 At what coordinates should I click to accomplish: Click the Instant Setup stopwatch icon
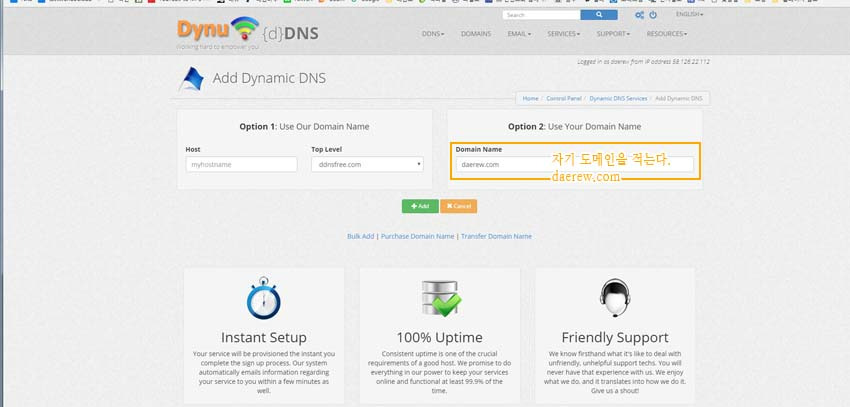(x=264, y=299)
